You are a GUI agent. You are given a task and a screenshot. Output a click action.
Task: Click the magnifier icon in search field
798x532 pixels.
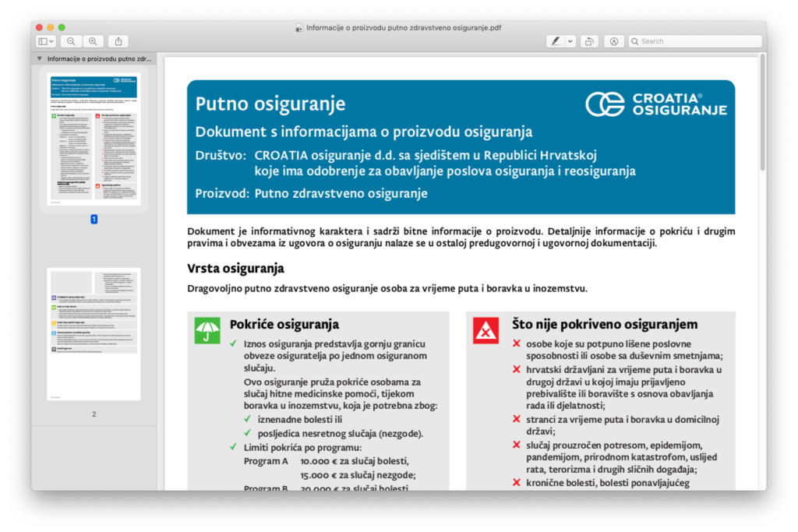pos(636,41)
